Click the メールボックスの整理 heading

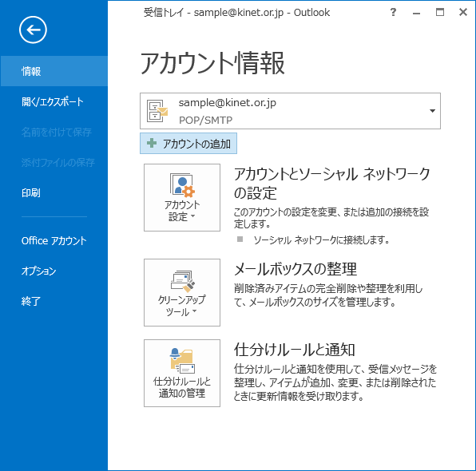point(296,269)
